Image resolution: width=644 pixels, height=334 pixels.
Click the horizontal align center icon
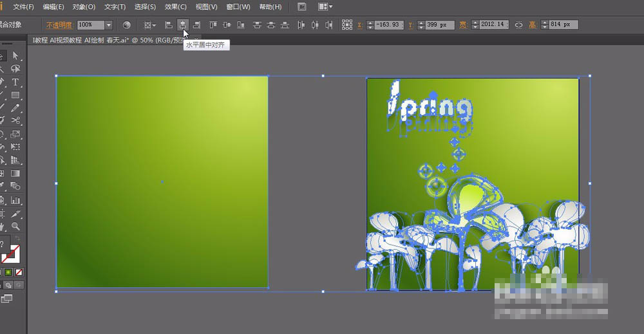183,25
